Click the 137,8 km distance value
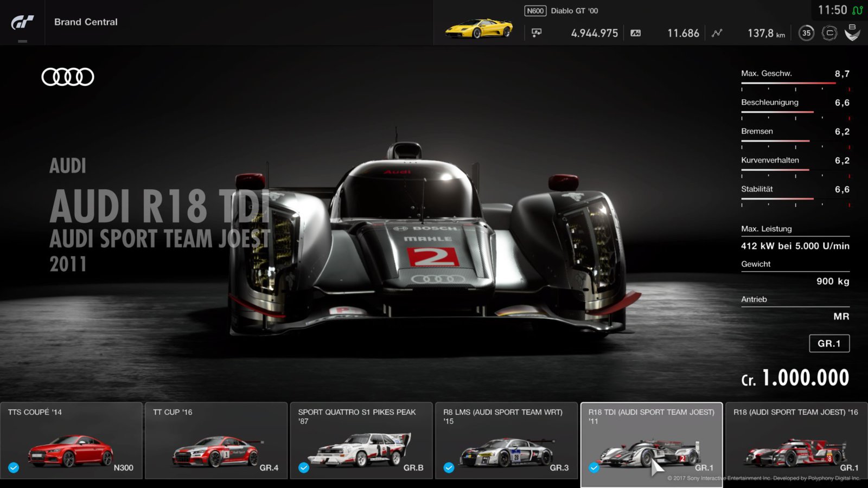868x488 pixels. [766, 33]
